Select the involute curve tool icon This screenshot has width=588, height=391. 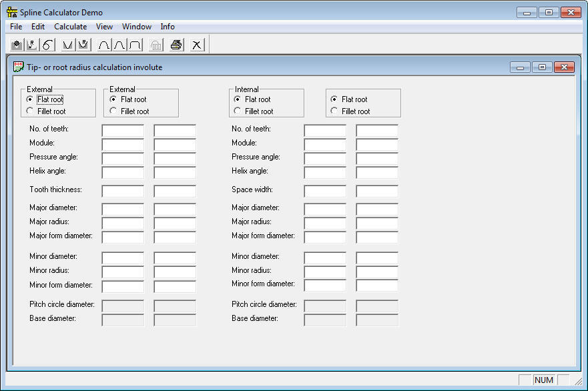47,45
